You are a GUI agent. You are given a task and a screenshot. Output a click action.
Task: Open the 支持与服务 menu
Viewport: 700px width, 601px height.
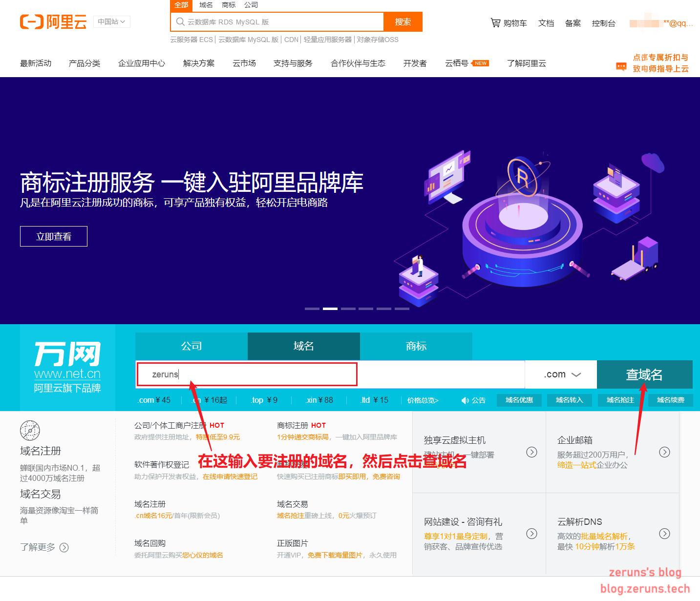(x=293, y=63)
